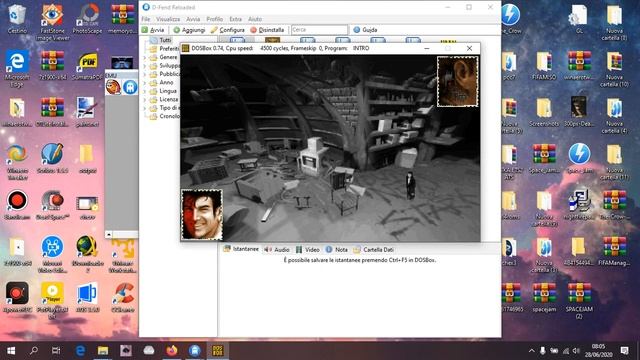Image resolution: width=640 pixels, height=360 pixels.
Task: Open the FIFAM-SO folder on desktop
Action: pos(544,65)
